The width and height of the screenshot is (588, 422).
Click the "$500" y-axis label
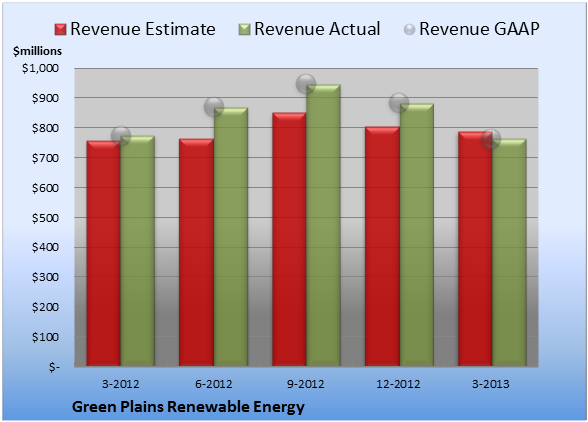(45, 218)
